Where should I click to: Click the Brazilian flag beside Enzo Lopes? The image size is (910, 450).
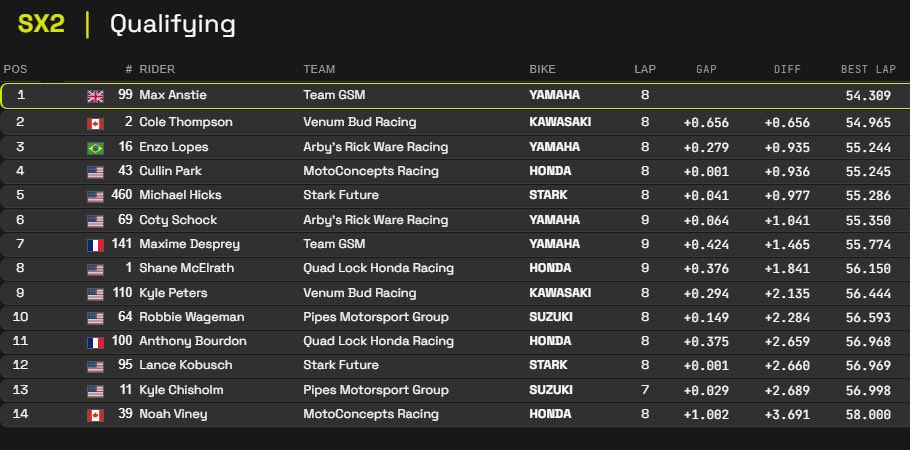pyautogui.click(x=95, y=147)
